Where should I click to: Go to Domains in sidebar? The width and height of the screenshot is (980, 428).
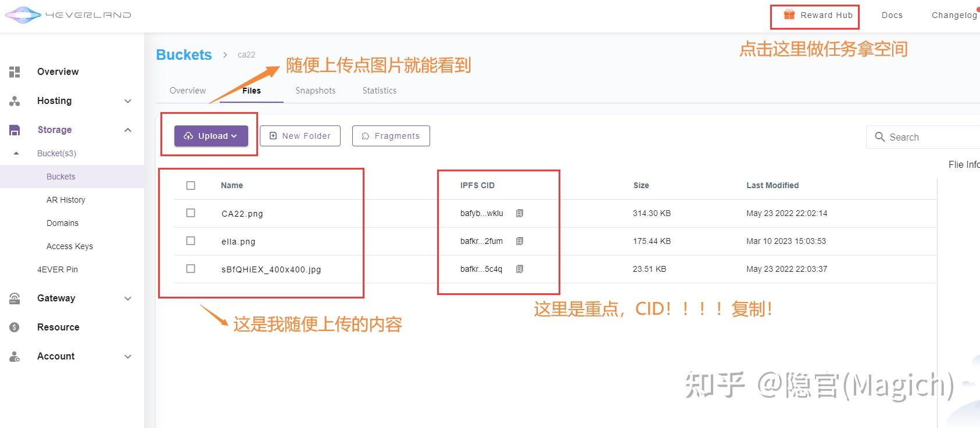click(x=62, y=223)
